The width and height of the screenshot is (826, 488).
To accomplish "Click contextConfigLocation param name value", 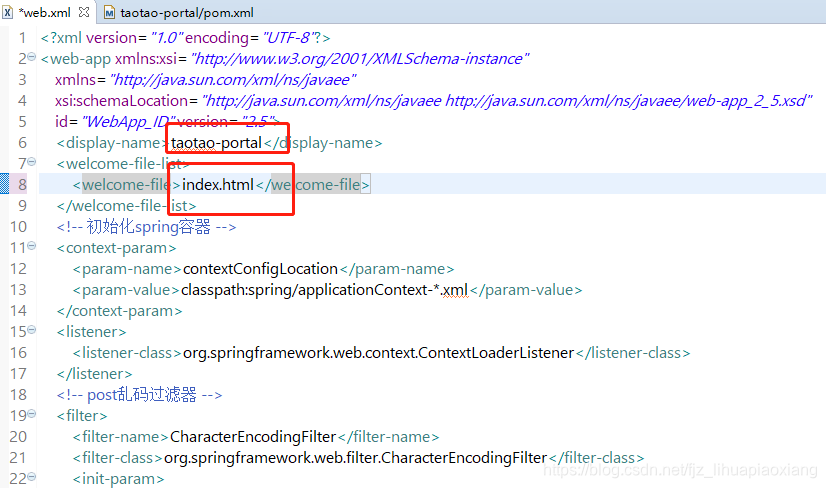I will point(260,269).
